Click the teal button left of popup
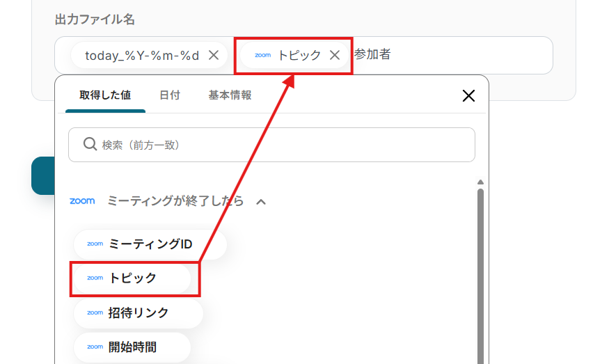 coord(43,175)
